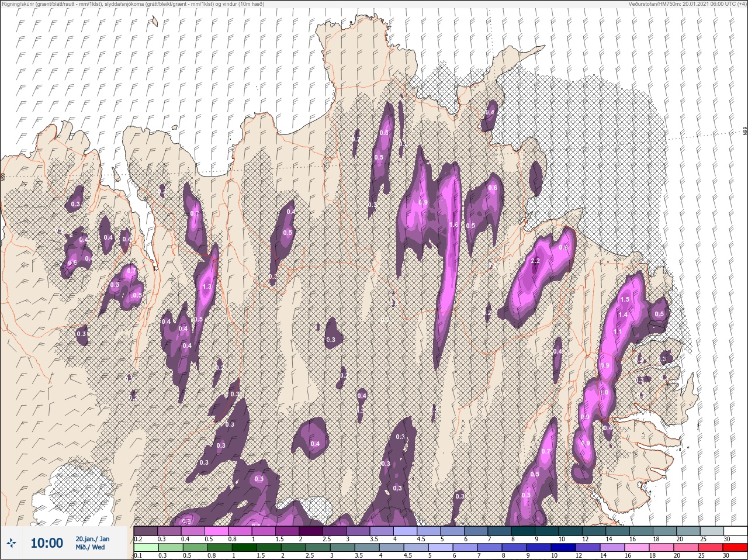Select the upper legend swatch between 4 and 4.5
Viewport: 748px width, 560px height.
(x=405, y=531)
